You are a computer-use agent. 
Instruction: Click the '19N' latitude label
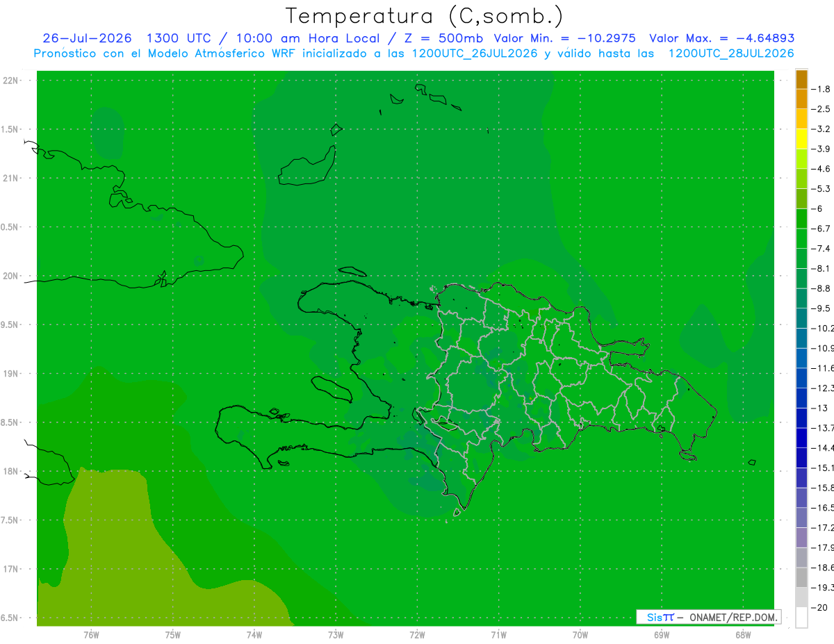coord(10,374)
